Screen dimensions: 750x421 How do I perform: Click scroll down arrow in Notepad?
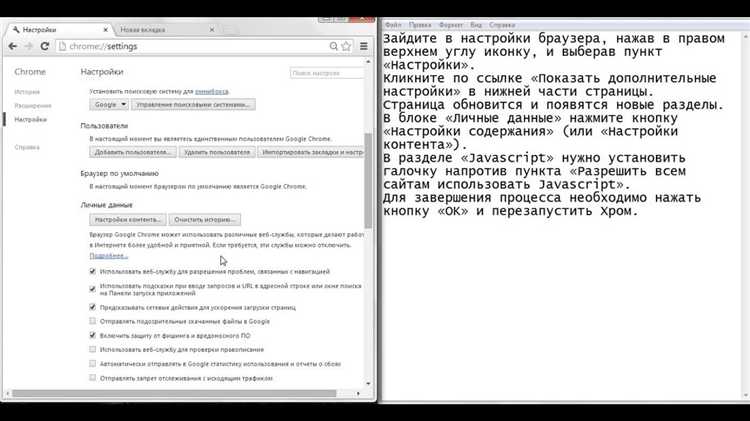pyautogui.click(x=746, y=395)
